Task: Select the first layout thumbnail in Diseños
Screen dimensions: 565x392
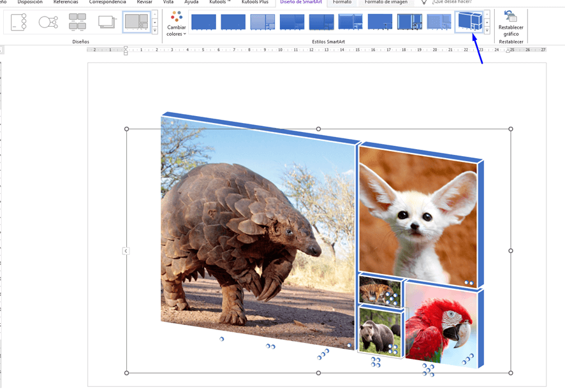Action: point(19,22)
